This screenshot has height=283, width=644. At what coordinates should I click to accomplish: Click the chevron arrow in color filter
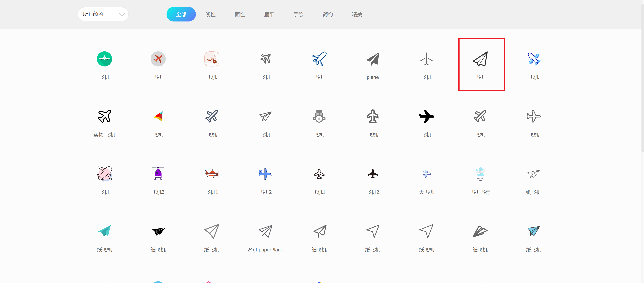(x=122, y=14)
